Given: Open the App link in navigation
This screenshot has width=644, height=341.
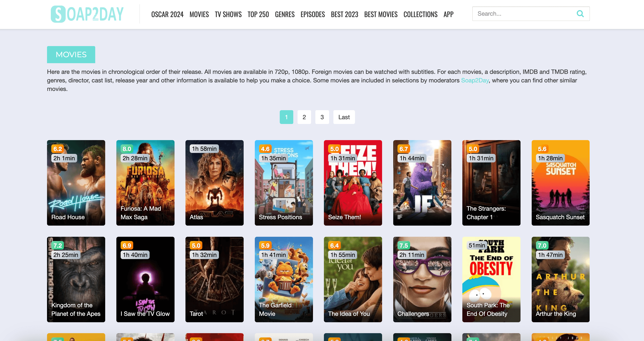Looking at the screenshot, I should point(448,14).
